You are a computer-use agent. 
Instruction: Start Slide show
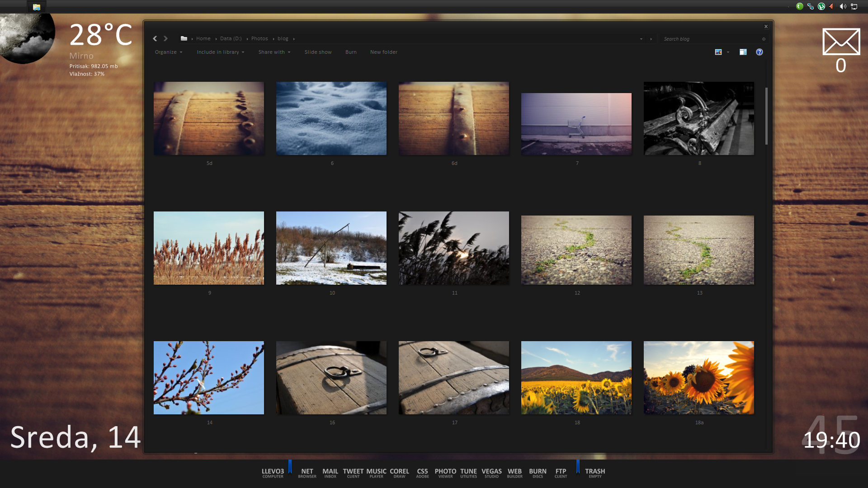pyautogui.click(x=318, y=52)
